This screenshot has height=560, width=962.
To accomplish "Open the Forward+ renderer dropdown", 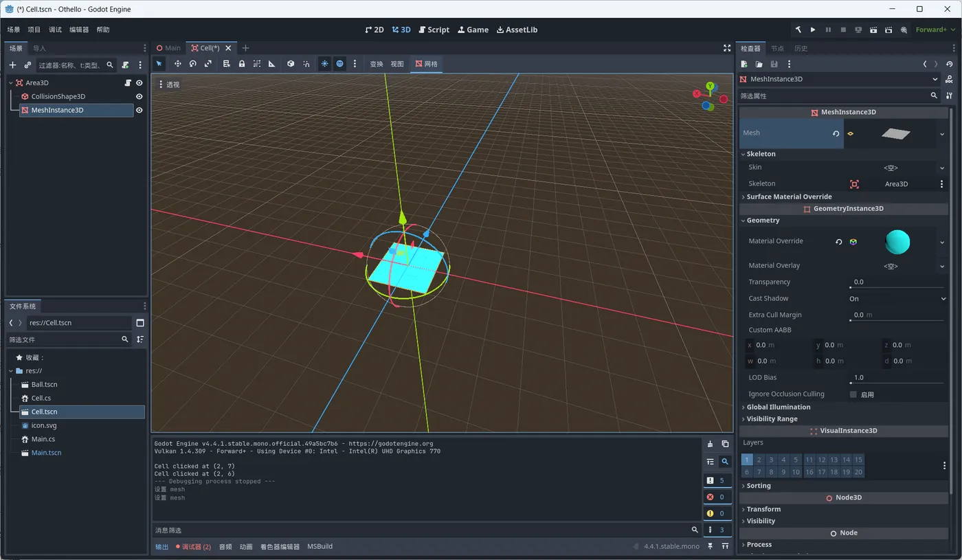I will [x=934, y=30].
